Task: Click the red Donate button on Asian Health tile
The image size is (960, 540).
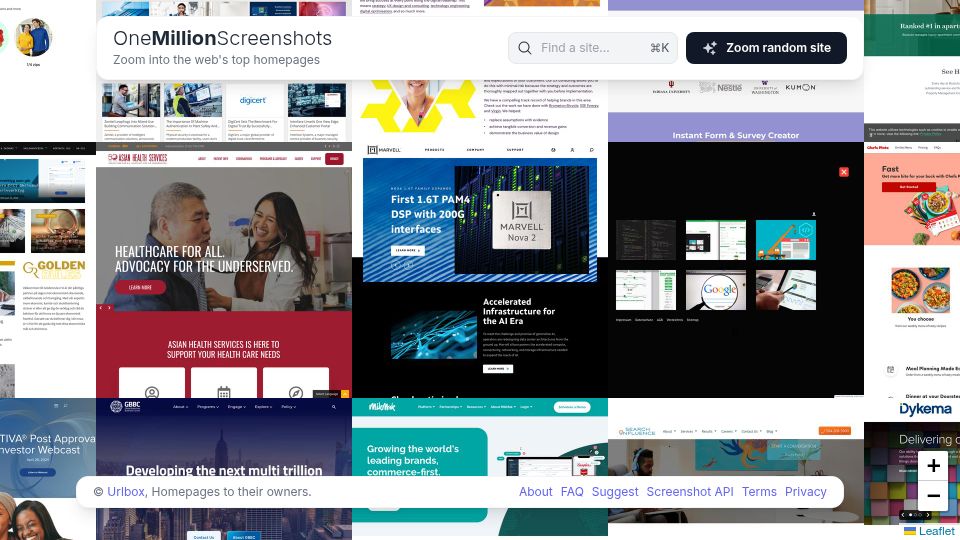Action: pyautogui.click(x=334, y=159)
